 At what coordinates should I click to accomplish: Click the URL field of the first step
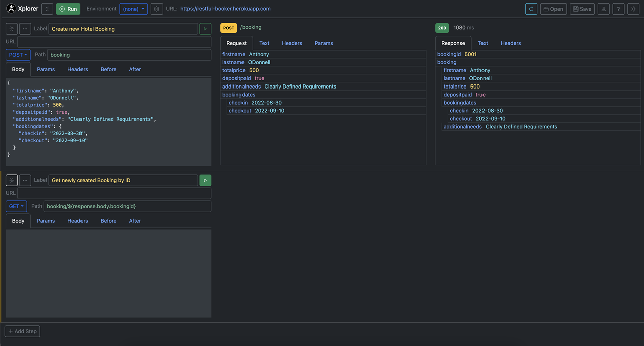114,42
